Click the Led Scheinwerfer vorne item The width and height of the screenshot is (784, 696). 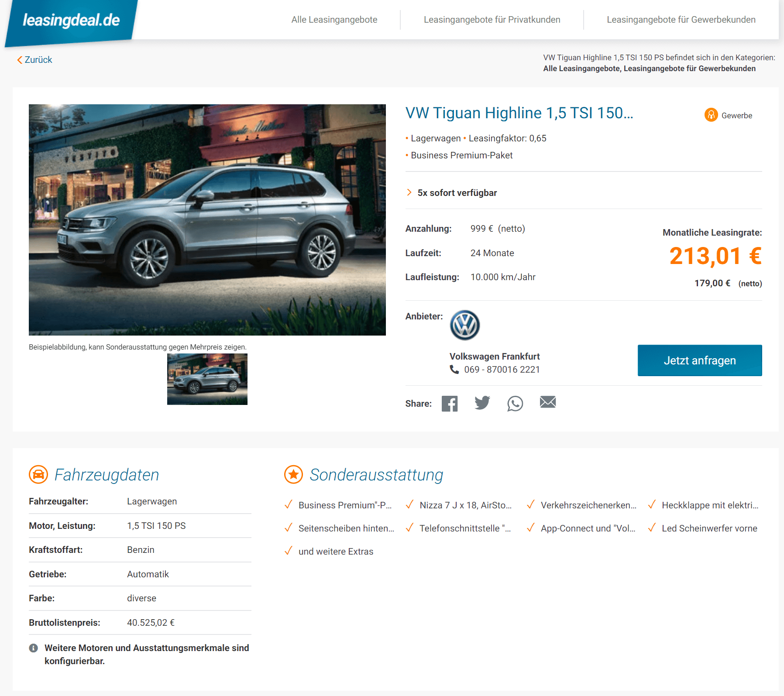click(x=709, y=528)
